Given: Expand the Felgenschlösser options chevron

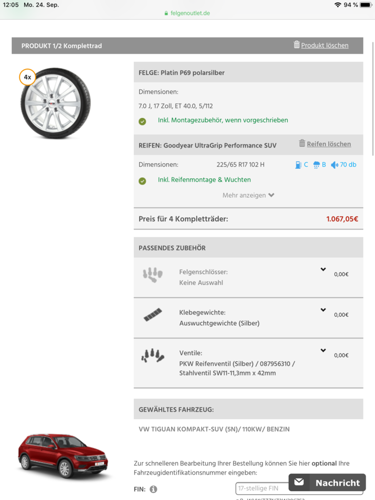Looking at the screenshot, I should pos(323,269).
